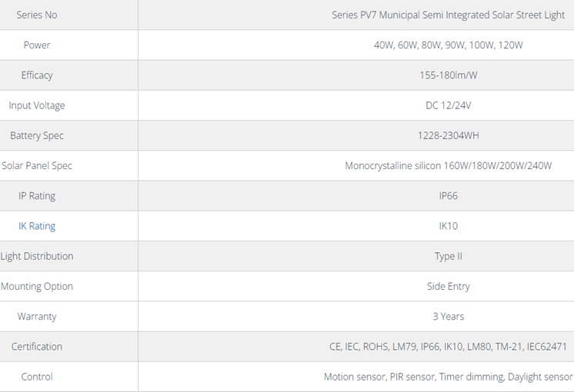574x392 pixels.
Task: Click the Efficacy row label
Action: [x=37, y=75]
